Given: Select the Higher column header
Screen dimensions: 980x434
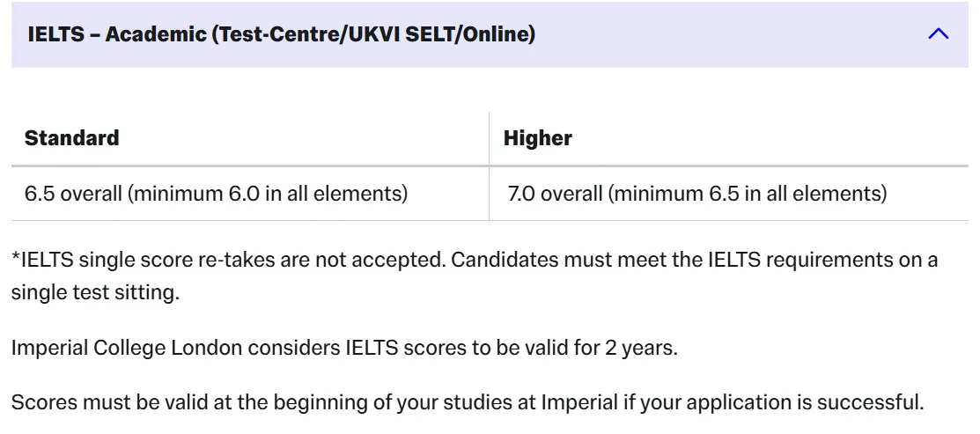Looking at the screenshot, I should (537, 138).
